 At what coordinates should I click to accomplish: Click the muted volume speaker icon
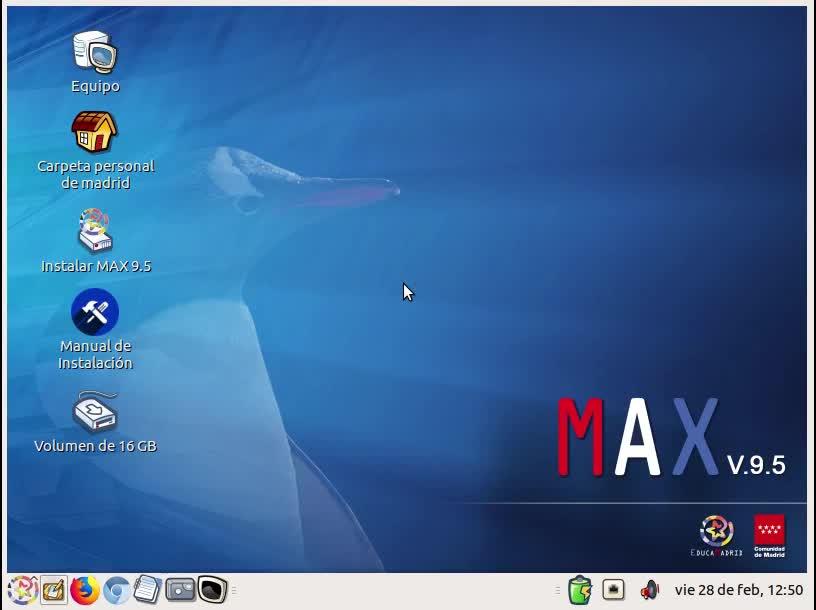(649, 590)
